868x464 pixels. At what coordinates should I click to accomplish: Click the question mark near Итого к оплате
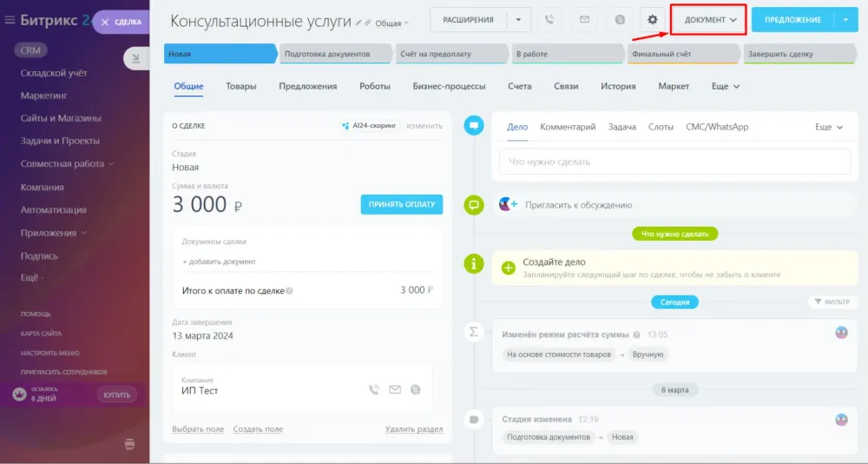[x=290, y=291]
